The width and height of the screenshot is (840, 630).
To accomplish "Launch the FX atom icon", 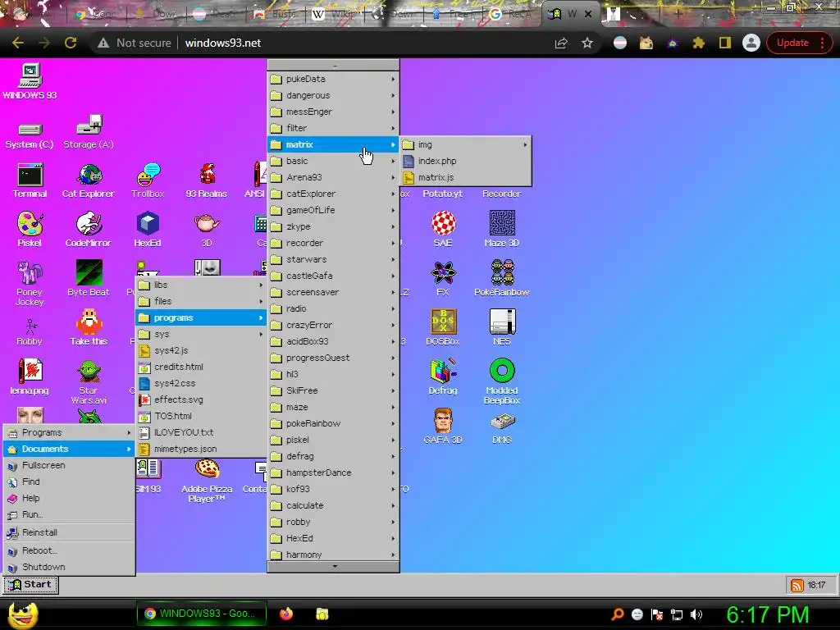I will pos(443,279).
